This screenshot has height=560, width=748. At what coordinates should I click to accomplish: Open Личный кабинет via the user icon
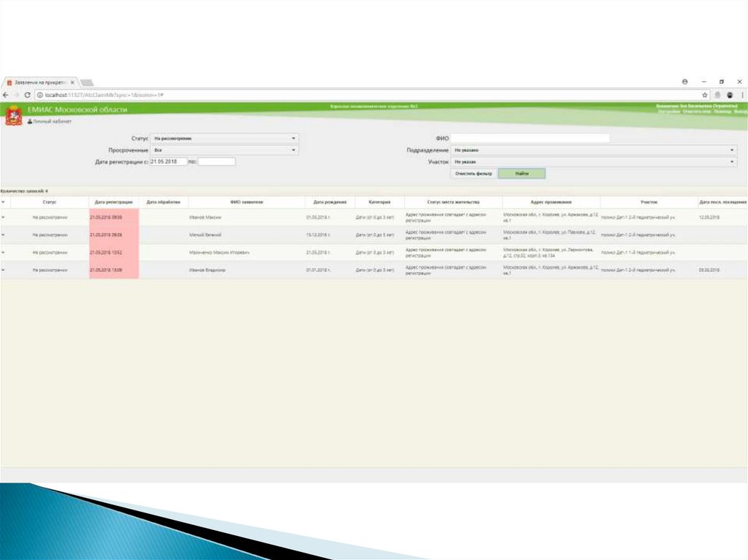coord(30,122)
